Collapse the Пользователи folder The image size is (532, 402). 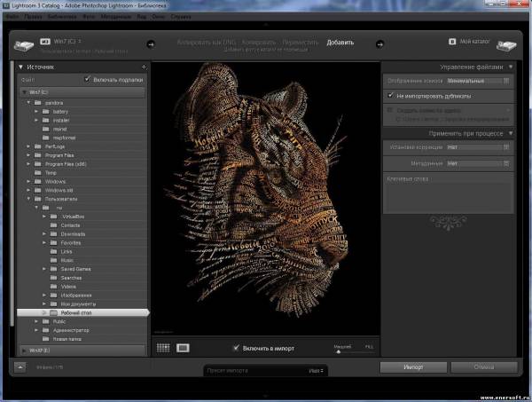point(28,199)
